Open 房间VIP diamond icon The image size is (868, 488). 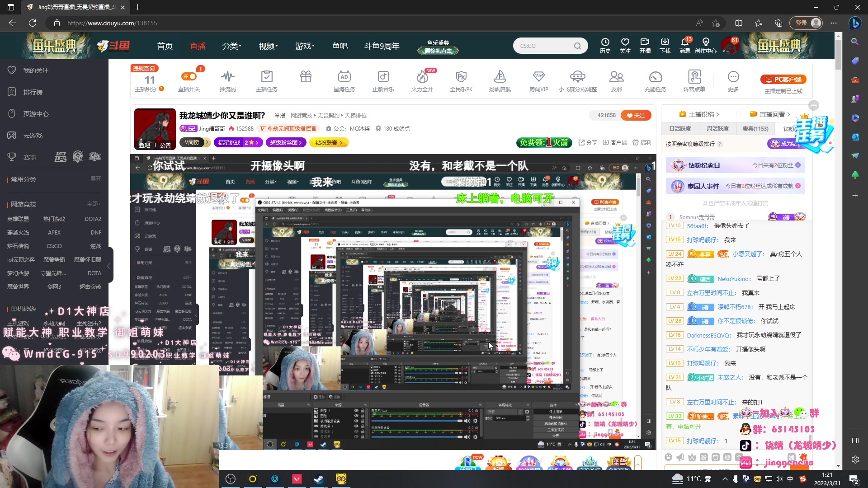click(539, 81)
